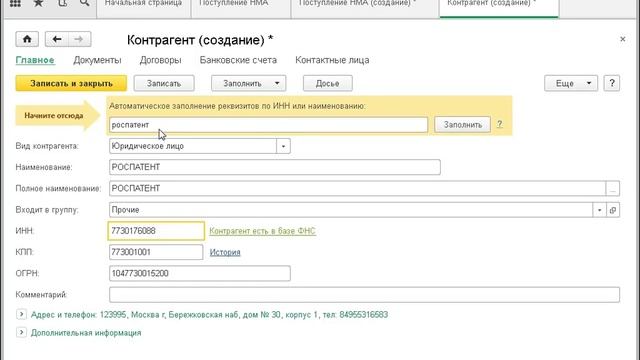The image size is (640, 360).
Task: Open Входит в группу dropdown arrow
Action: coord(599,210)
